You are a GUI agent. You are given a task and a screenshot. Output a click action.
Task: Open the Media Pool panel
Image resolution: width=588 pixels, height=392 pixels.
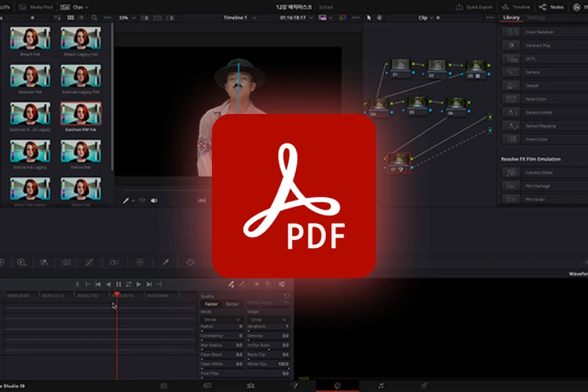[x=36, y=7]
